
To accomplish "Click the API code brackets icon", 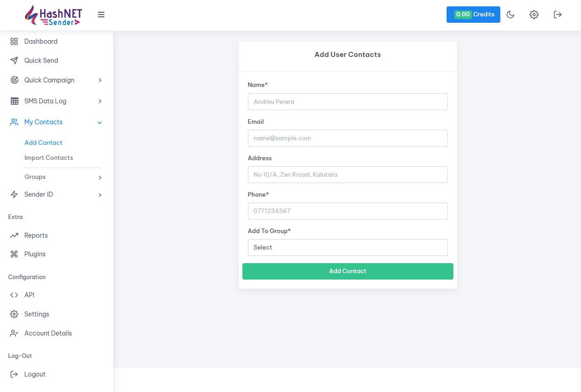I will point(14,295).
